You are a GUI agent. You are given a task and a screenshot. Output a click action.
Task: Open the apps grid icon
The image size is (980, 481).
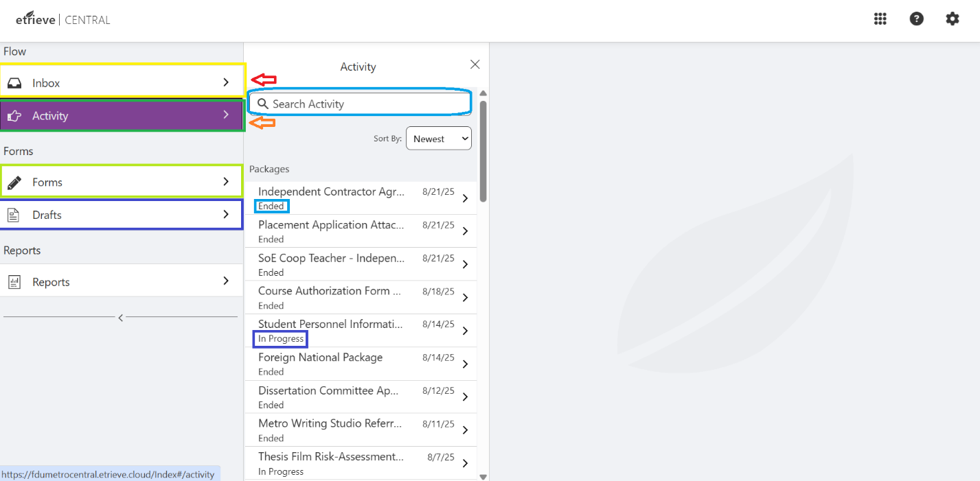880,19
